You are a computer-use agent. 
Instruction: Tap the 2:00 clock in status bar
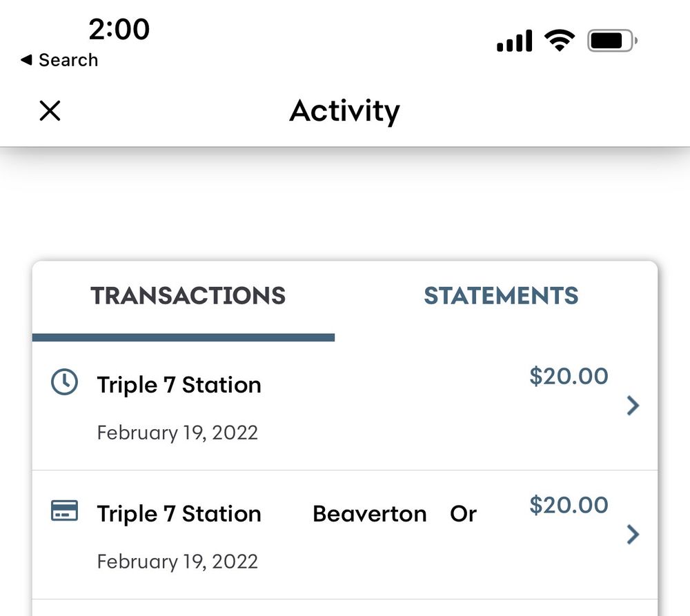119,29
